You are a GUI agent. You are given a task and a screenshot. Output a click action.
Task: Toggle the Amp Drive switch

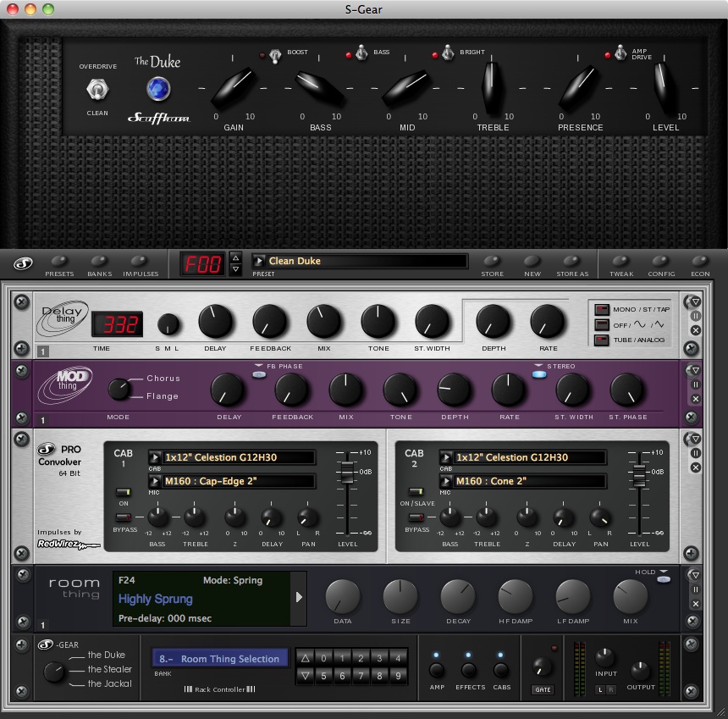(620, 53)
